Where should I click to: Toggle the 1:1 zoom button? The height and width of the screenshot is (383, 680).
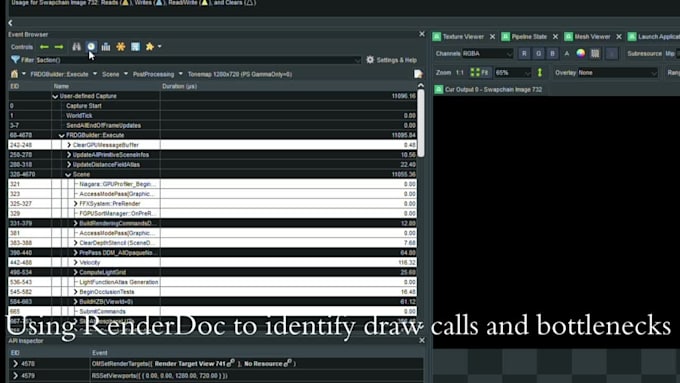pyautogui.click(x=460, y=72)
